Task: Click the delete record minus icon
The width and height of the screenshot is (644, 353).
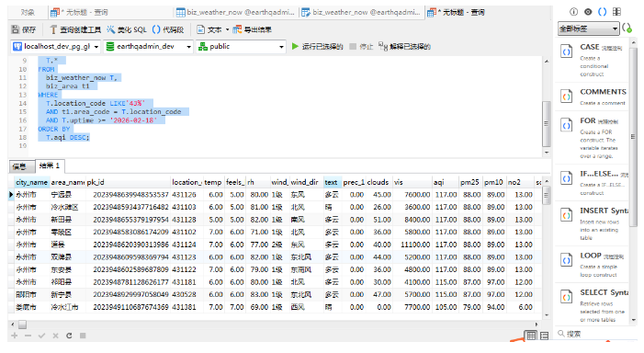Action: [28, 336]
